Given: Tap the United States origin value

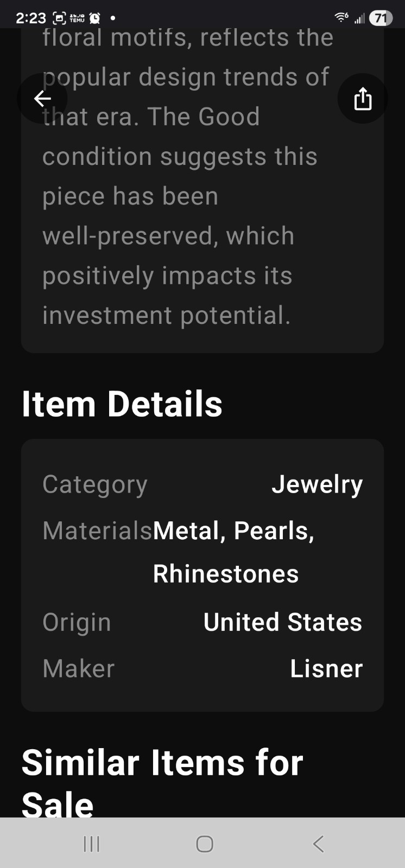Looking at the screenshot, I should (x=283, y=622).
